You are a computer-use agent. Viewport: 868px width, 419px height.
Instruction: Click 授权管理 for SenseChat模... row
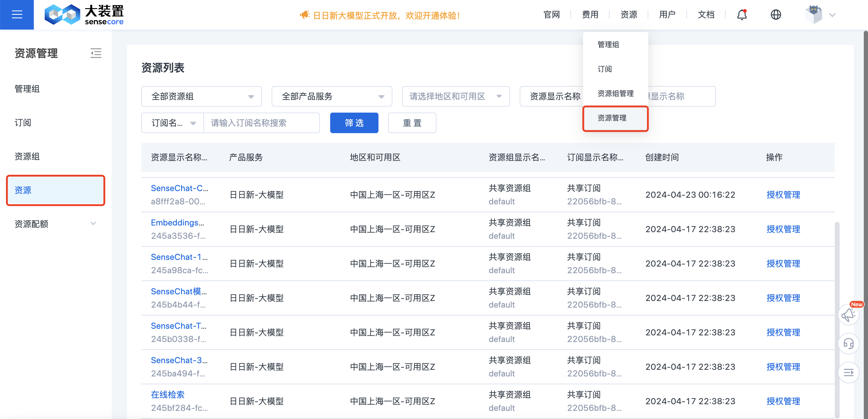783,298
